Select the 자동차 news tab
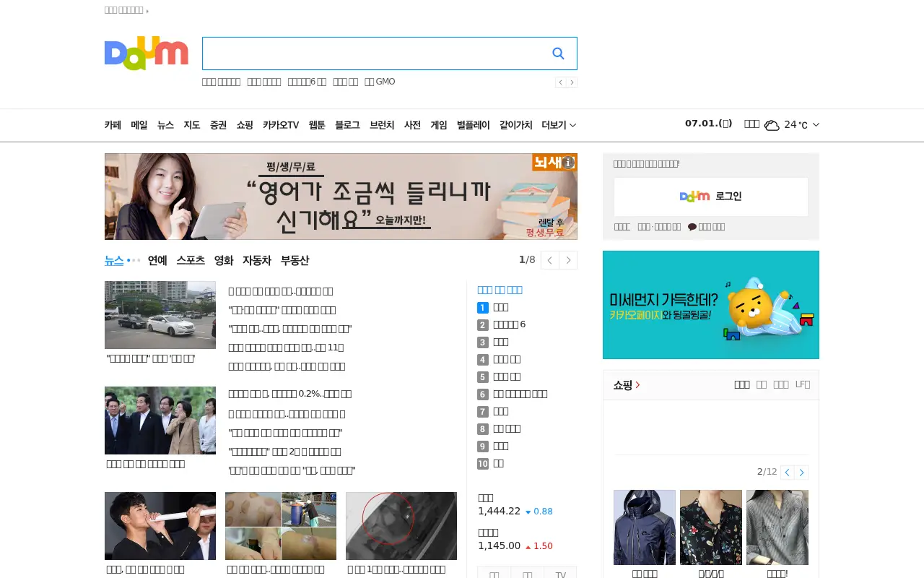 pos(257,260)
